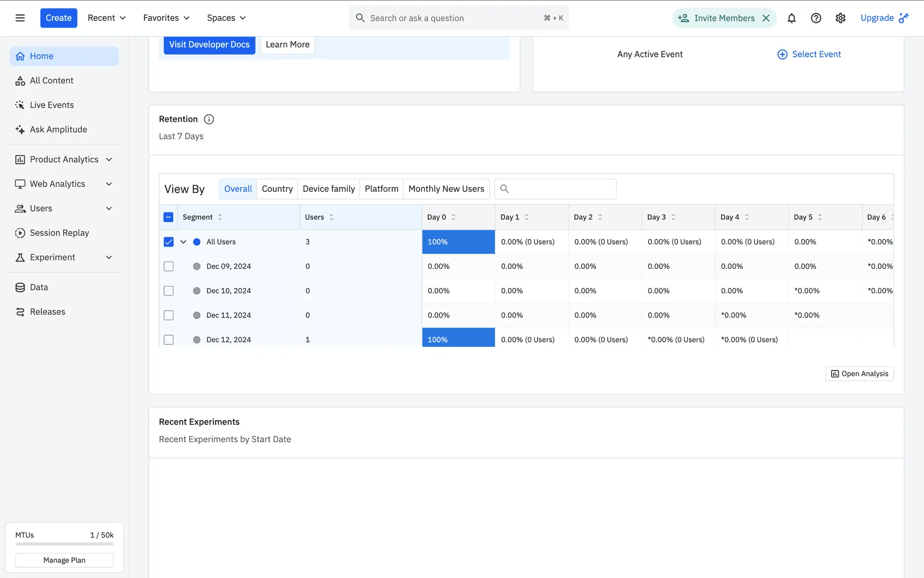The height and width of the screenshot is (578, 924).
Task: Click the Retention info icon
Action: pyautogui.click(x=209, y=119)
